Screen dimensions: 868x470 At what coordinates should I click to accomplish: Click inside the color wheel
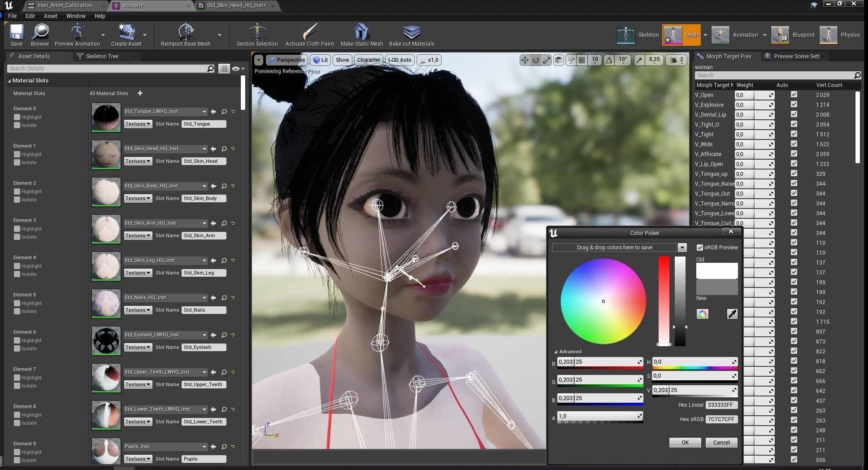603,301
